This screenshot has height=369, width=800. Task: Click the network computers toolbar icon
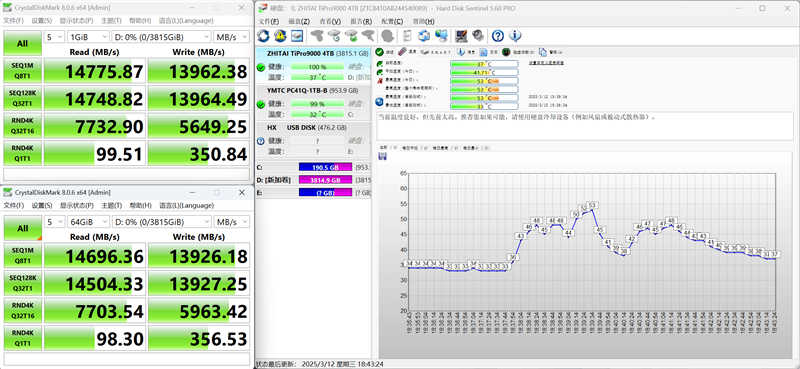tap(442, 36)
